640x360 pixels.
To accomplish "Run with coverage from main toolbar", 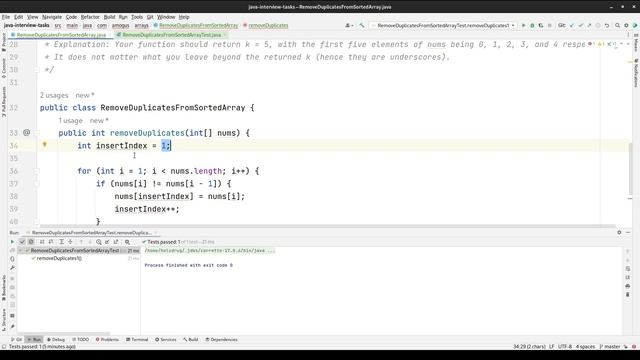I will tap(541, 25).
